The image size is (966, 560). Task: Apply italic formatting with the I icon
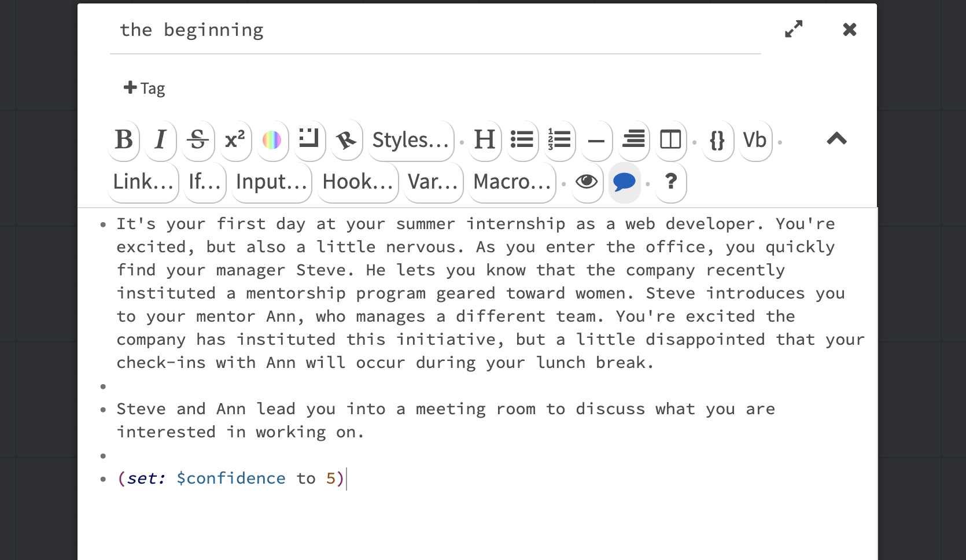click(161, 140)
